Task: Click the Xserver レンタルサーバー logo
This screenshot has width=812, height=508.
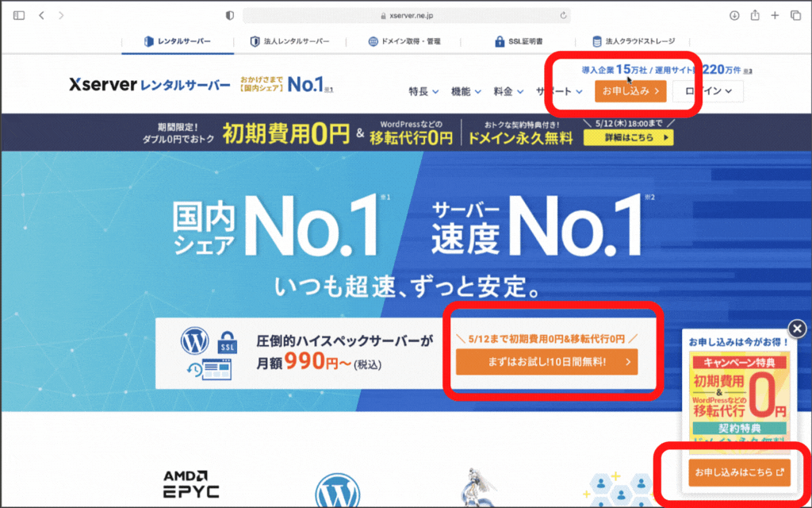Action: [150, 84]
